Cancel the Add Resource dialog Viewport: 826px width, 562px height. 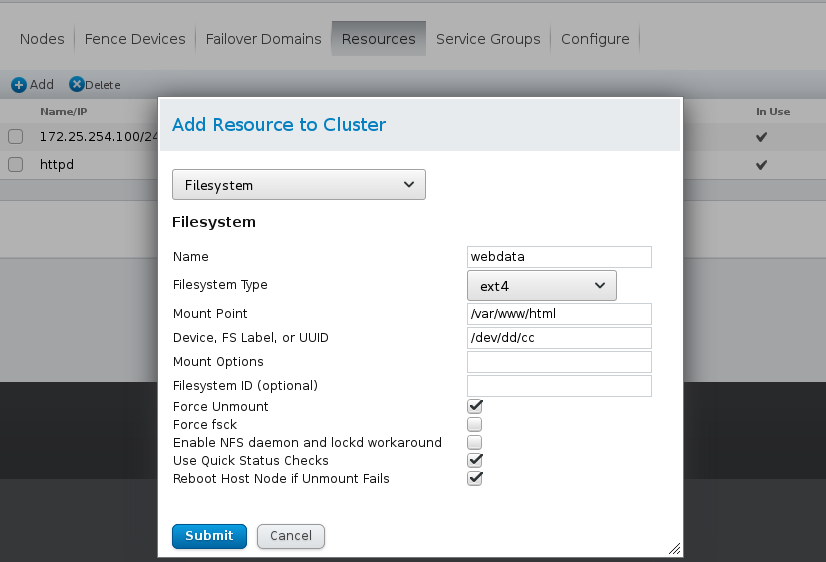[291, 536]
